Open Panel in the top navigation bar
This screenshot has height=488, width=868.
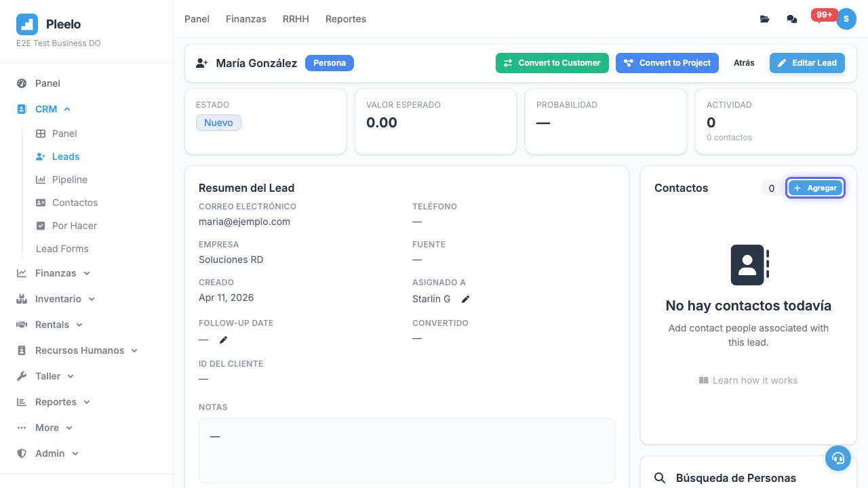[x=197, y=19]
